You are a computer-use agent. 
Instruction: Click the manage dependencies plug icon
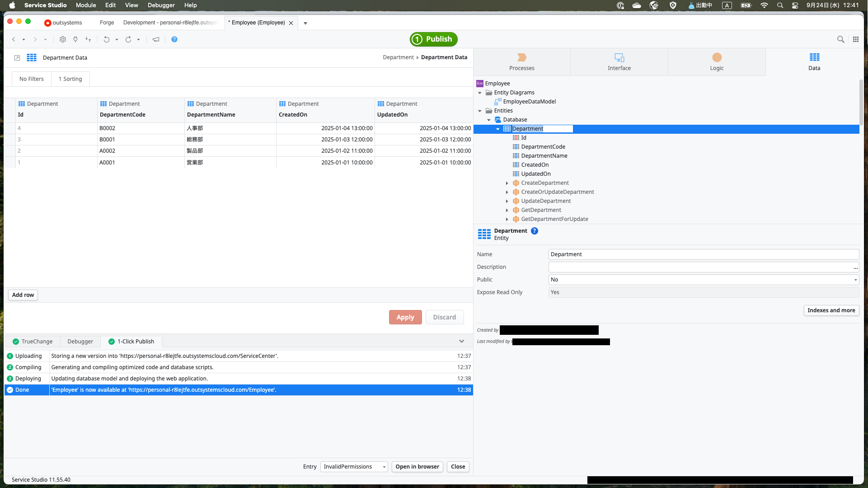75,39
